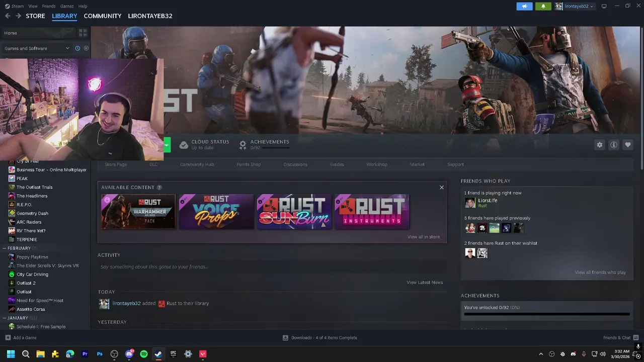Screen dimensions: 644x362
Task: Open Rust Voice Props DLC thumbnail
Action: [x=216, y=212]
